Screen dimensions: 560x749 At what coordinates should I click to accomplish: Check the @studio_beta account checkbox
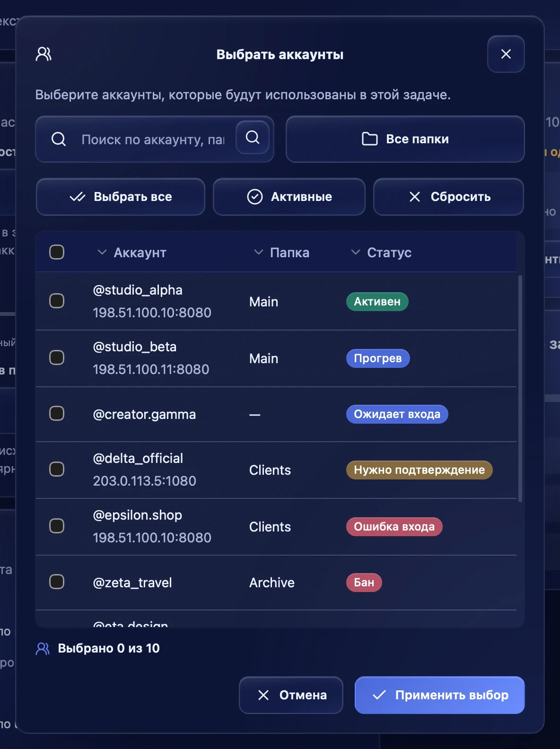coord(57,357)
